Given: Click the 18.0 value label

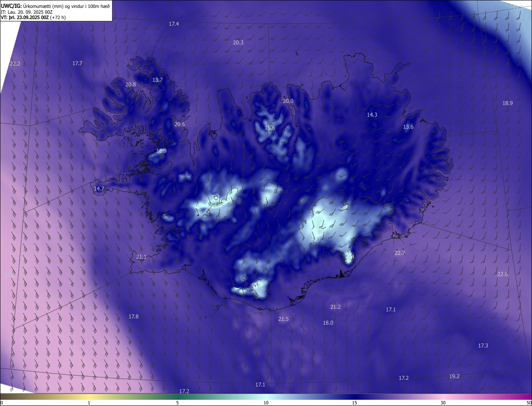Looking at the screenshot, I should pyautogui.click(x=328, y=323).
